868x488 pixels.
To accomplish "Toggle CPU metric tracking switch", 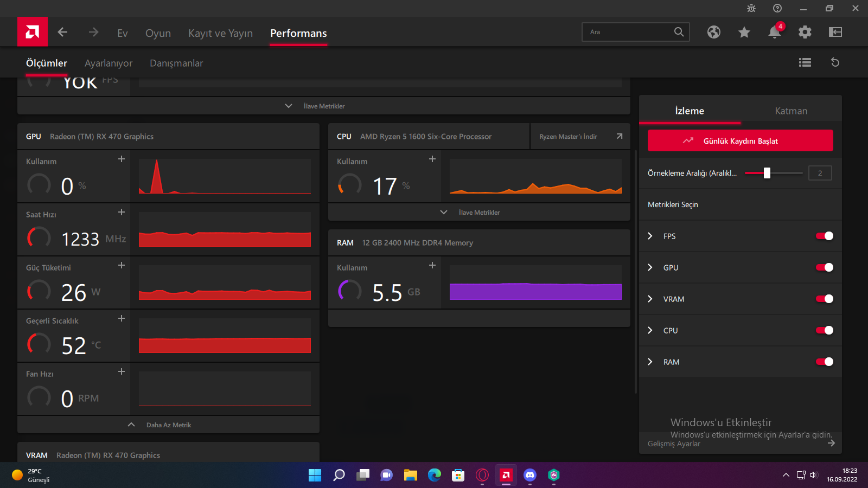I will coord(825,330).
